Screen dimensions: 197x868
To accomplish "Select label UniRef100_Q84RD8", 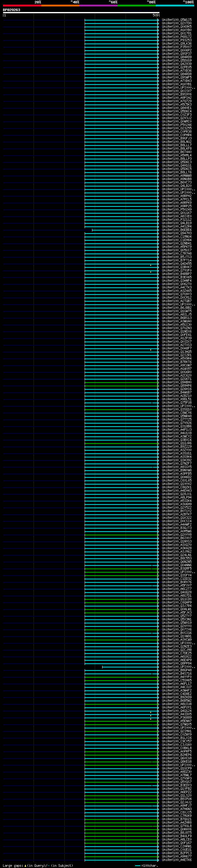I will [177, 74].
